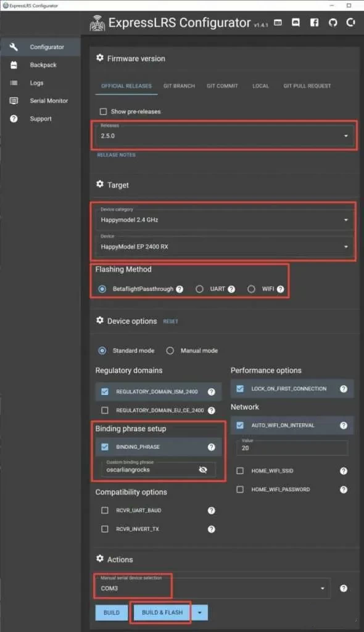Switch to Git Pull Request tab
This screenshot has height=632, width=364.
coord(307,86)
